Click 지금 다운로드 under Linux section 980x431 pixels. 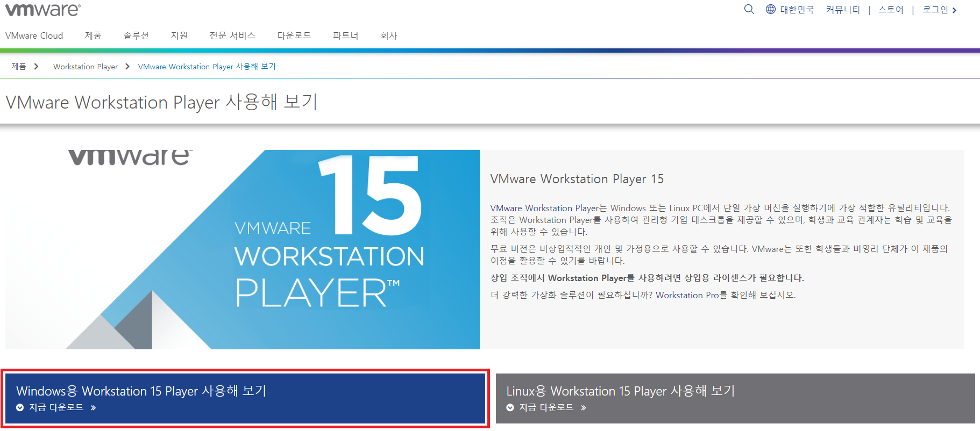546,407
